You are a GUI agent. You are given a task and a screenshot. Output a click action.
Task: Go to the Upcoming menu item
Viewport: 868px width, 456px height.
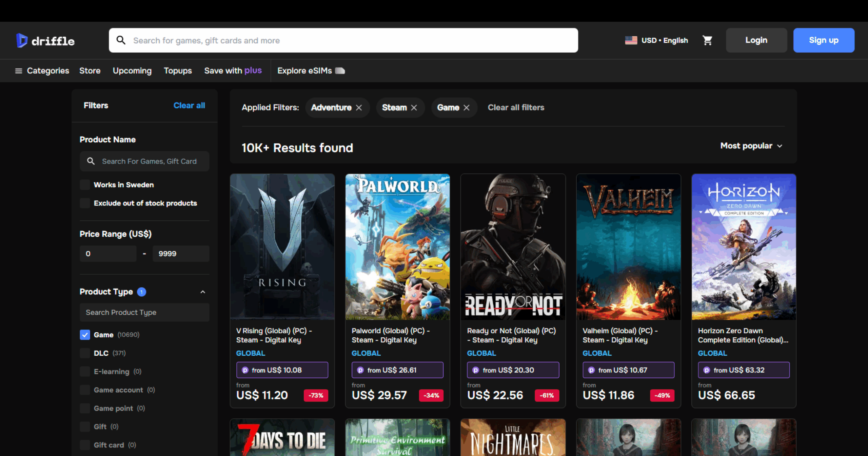(x=132, y=71)
